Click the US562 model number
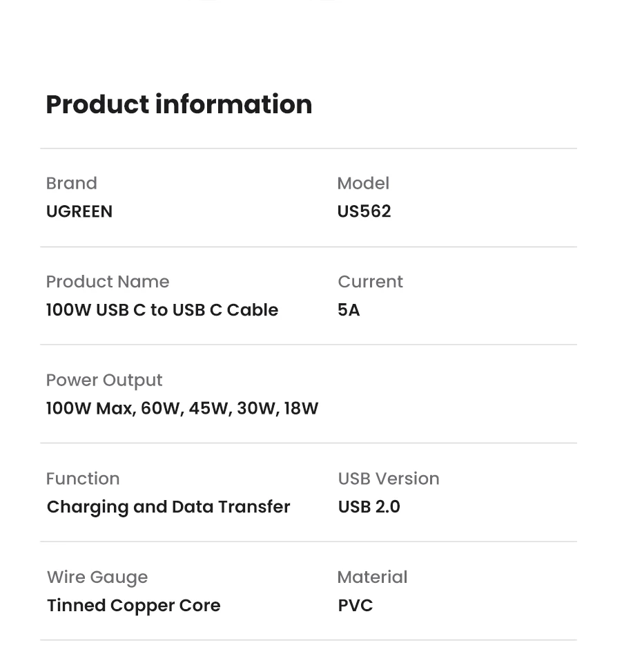 [364, 211]
